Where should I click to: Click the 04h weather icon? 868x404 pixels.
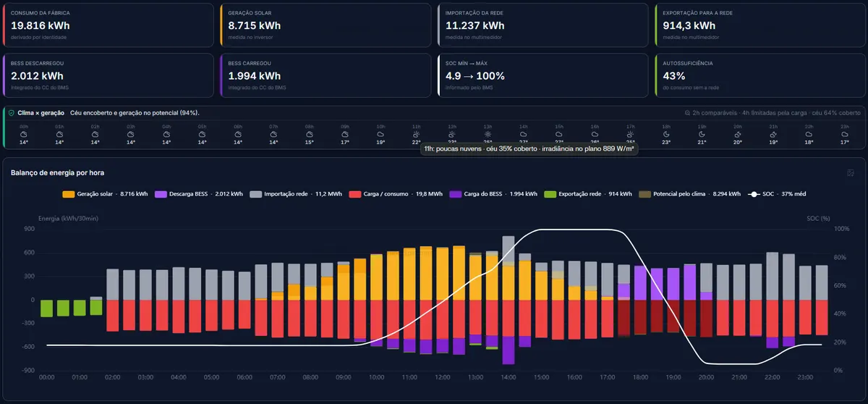tap(166, 134)
